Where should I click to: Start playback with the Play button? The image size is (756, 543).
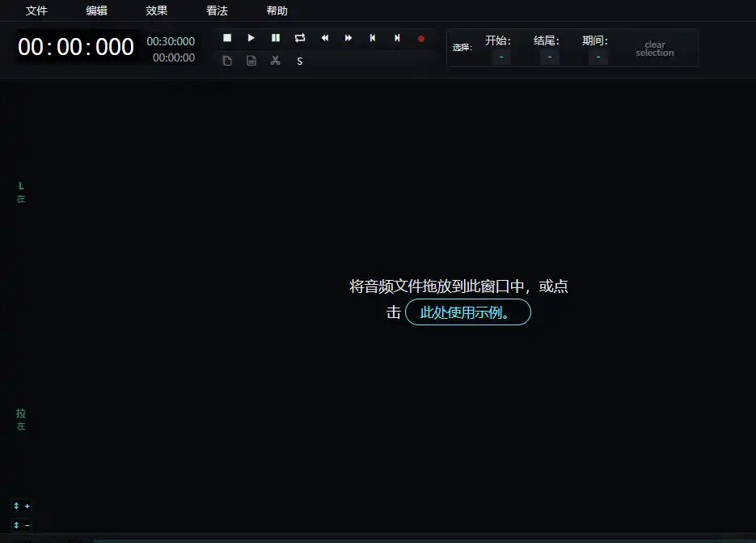251,38
